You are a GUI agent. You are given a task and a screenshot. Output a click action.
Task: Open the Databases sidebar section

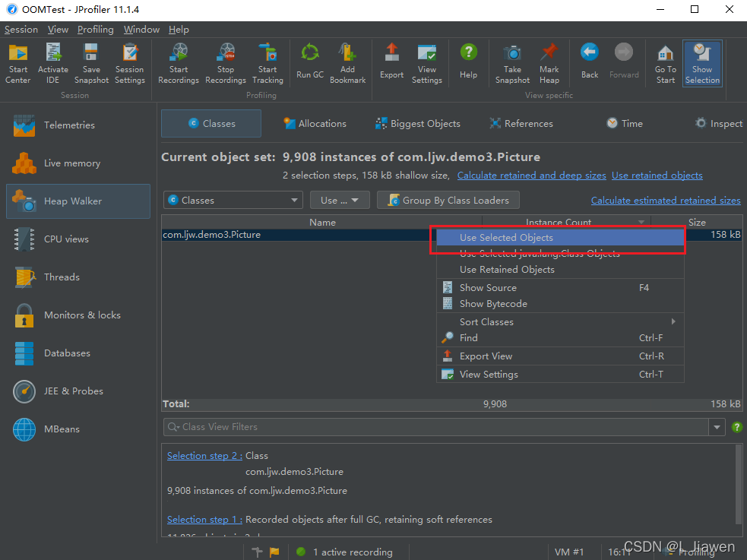(78, 353)
